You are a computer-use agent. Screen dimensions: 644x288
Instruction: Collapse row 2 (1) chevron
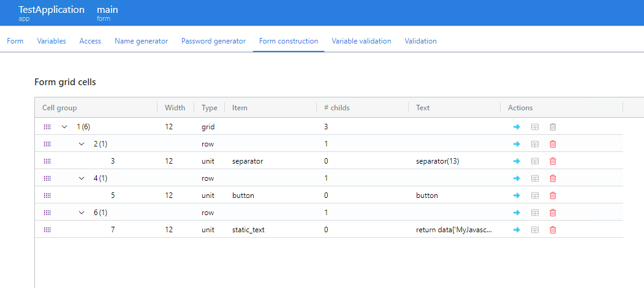point(81,144)
